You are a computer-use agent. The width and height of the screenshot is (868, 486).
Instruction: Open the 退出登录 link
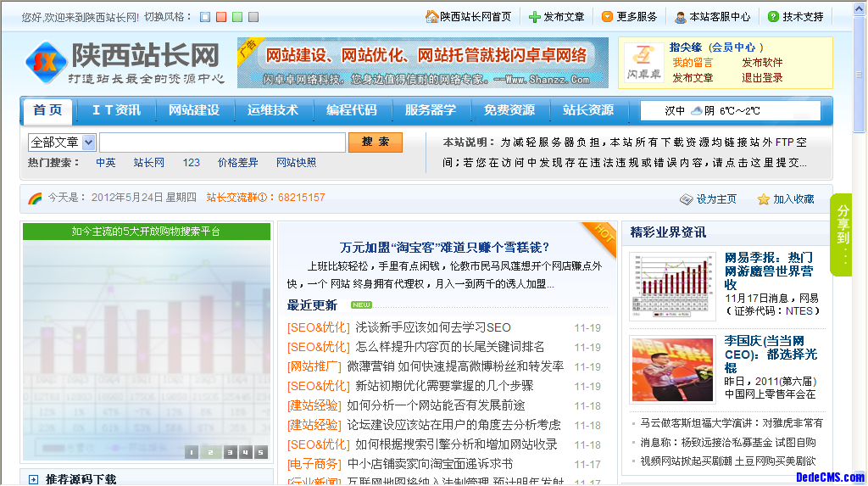click(x=762, y=77)
